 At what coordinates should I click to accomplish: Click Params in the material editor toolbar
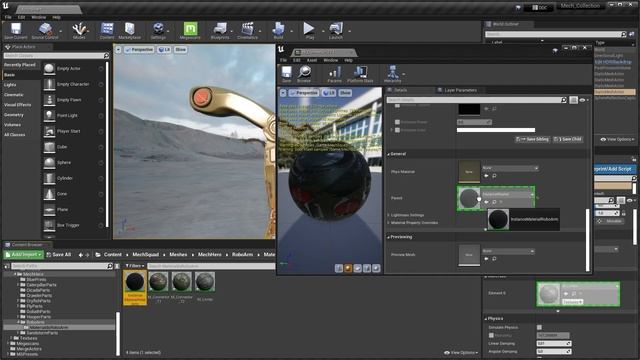click(x=334, y=74)
